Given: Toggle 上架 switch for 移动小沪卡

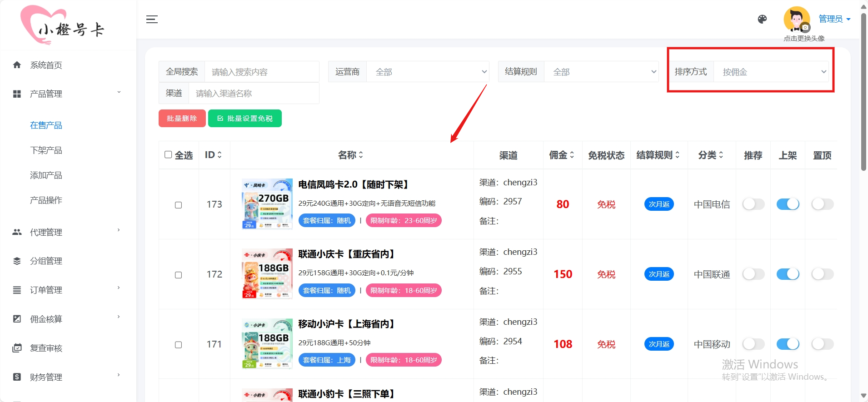Looking at the screenshot, I should click(x=788, y=344).
